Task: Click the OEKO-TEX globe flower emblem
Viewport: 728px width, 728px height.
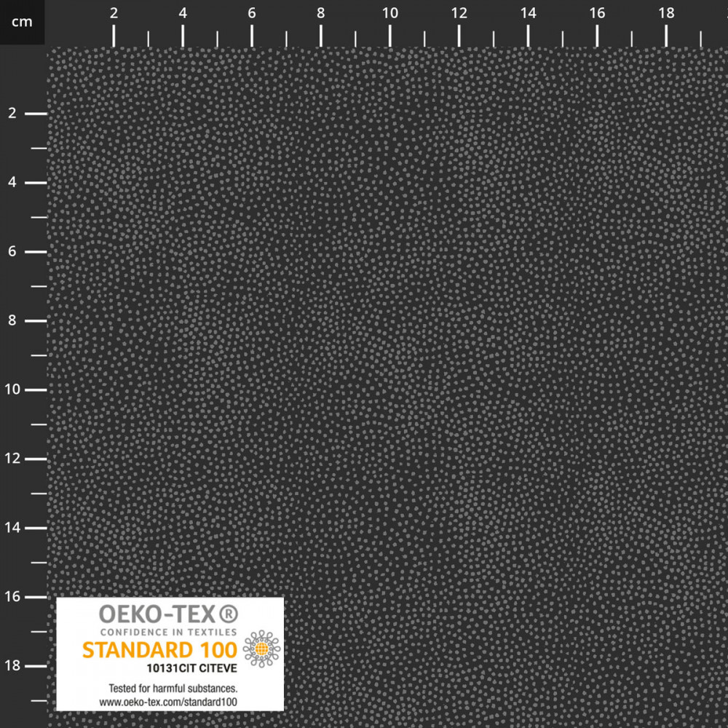Action: pyautogui.click(x=261, y=649)
